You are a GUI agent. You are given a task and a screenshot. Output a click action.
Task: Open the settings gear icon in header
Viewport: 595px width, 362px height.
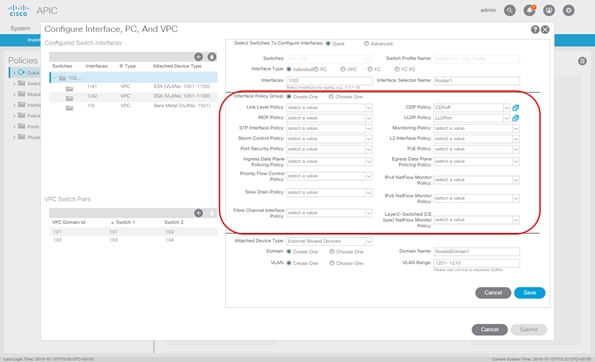tap(568, 11)
